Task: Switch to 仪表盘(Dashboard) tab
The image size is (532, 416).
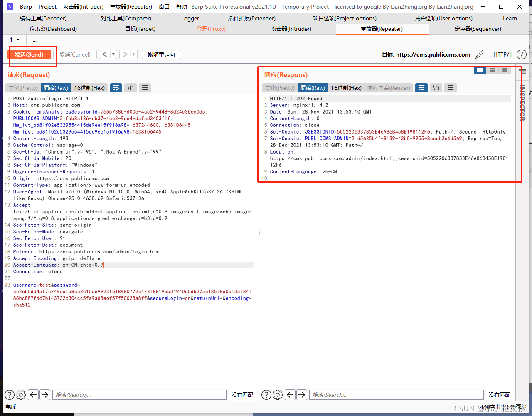Action: pyautogui.click(x=53, y=29)
